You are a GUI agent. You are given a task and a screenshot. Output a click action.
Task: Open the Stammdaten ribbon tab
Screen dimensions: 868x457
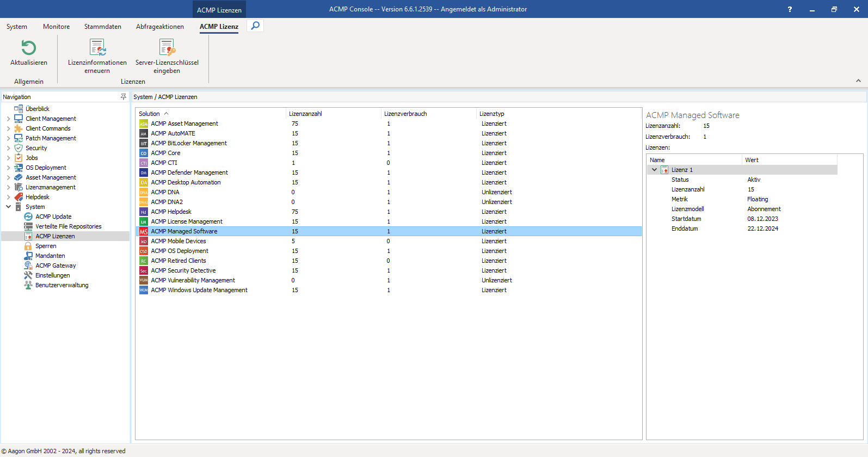click(x=102, y=27)
